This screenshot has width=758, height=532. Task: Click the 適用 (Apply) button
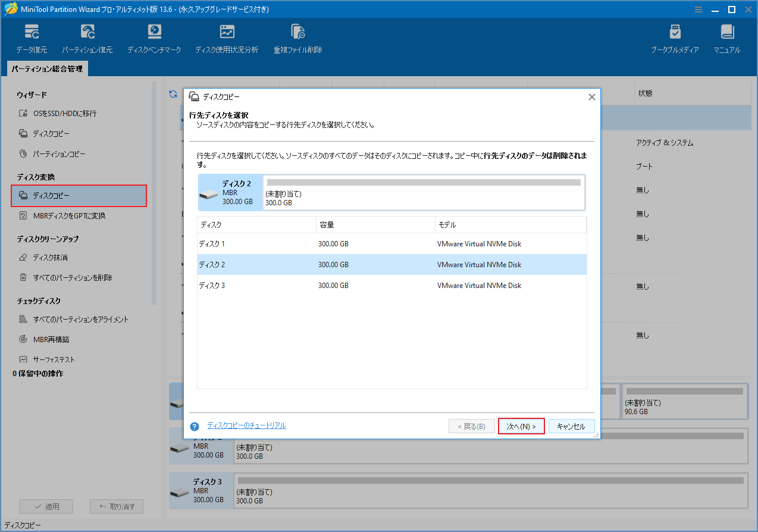tap(46, 506)
